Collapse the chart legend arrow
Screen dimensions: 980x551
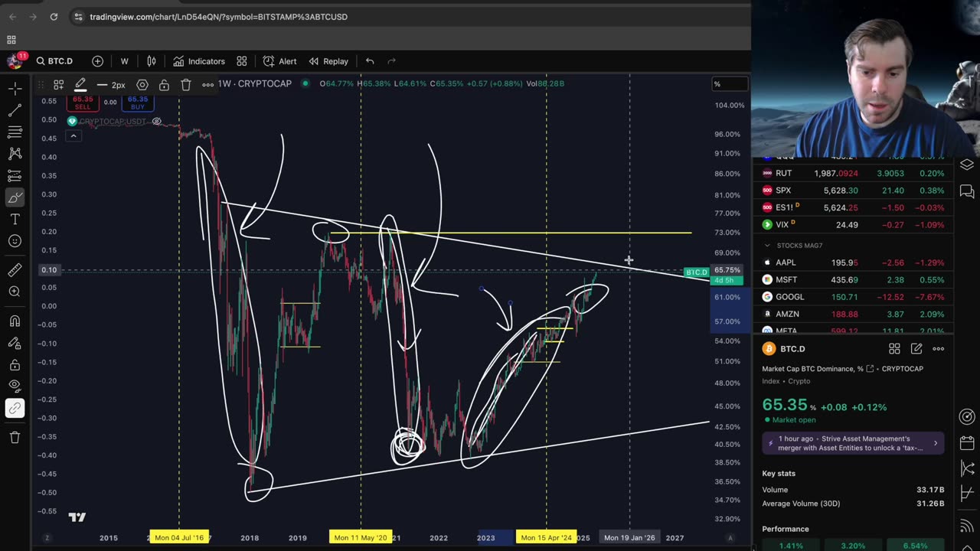coord(73,136)
